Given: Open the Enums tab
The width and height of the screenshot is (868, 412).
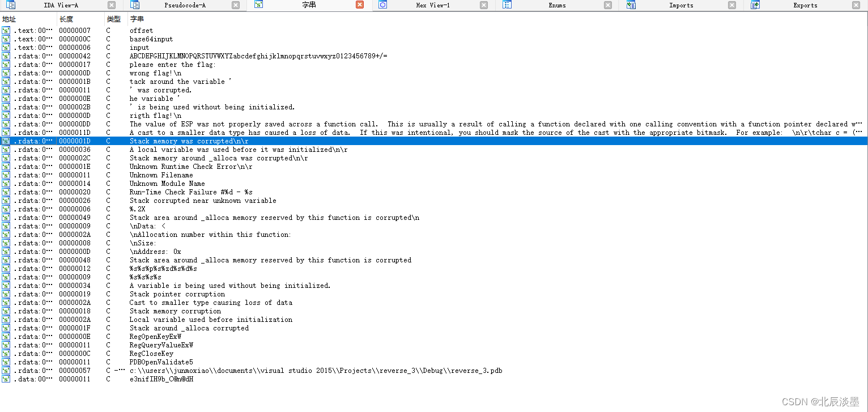Looking at the screenshot, I should point(557,5).
